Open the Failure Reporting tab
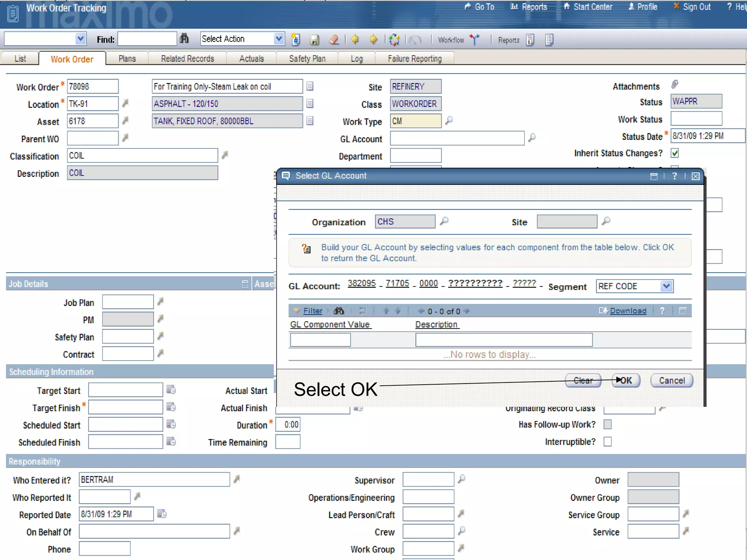 pyautogui.click(x=414, y=59)
